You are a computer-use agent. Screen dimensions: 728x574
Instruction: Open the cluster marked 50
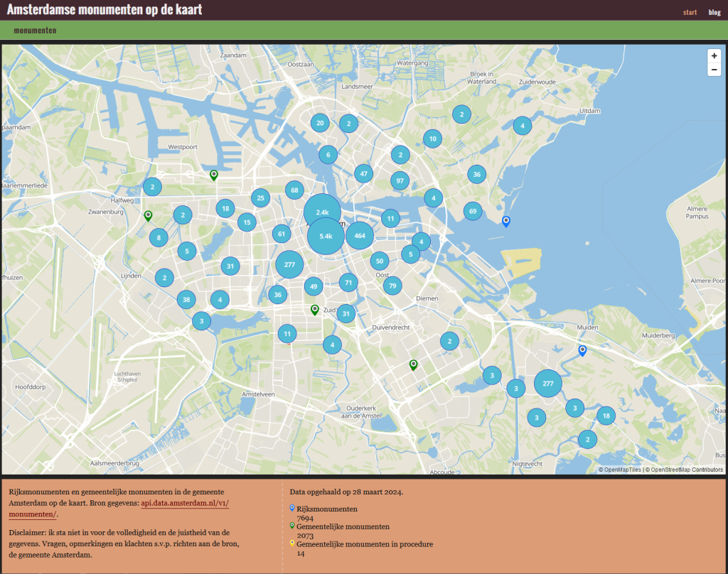(x=380, y=261)
